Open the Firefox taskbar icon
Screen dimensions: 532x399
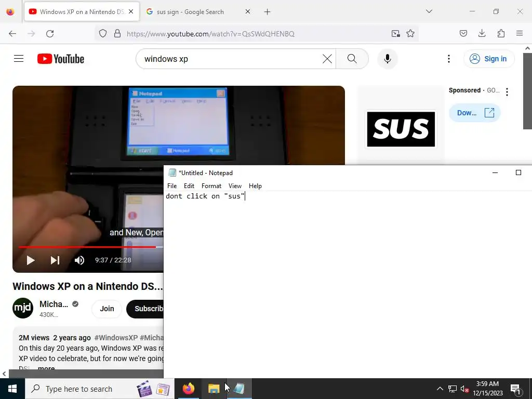tap(189, 389)
